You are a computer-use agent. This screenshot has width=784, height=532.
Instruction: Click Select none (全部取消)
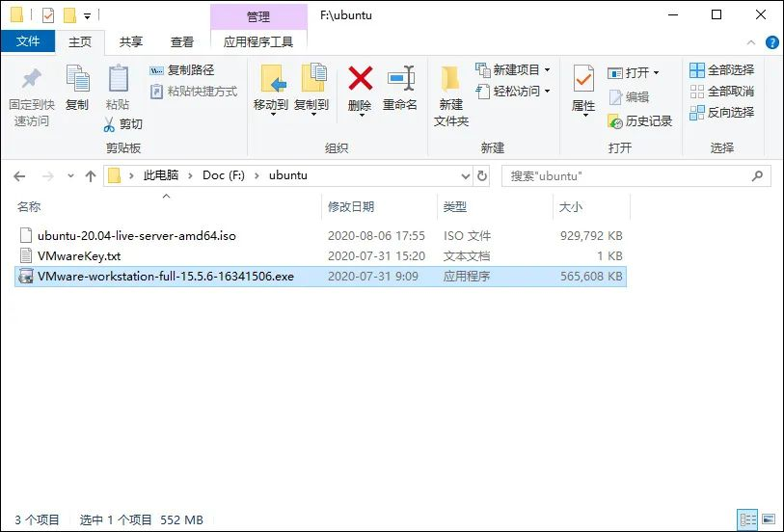pos(721,92)
